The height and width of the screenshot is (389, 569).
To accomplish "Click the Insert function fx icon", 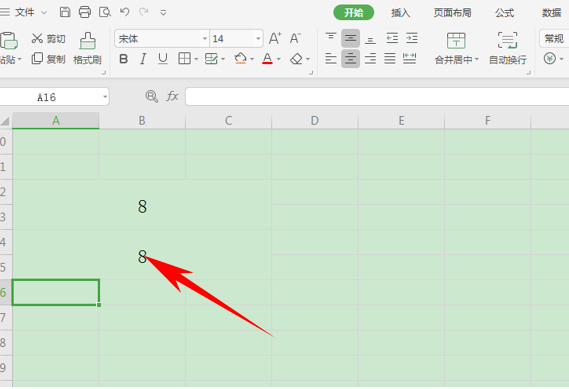I will coord(172,96).
